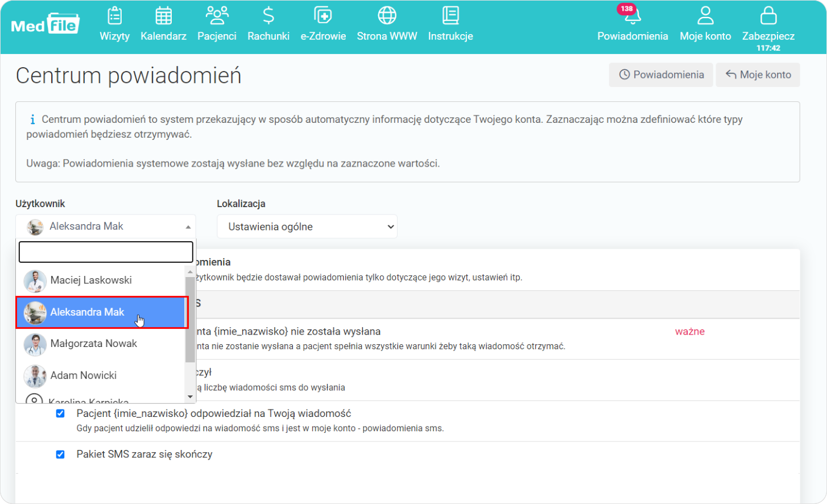Open Strona WWW menu label

(387, 36)
